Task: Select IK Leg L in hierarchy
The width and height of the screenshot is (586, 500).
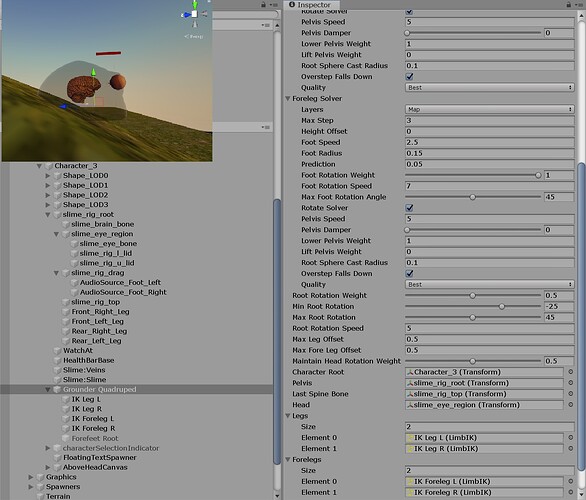Action: click(x=86, y=399)
